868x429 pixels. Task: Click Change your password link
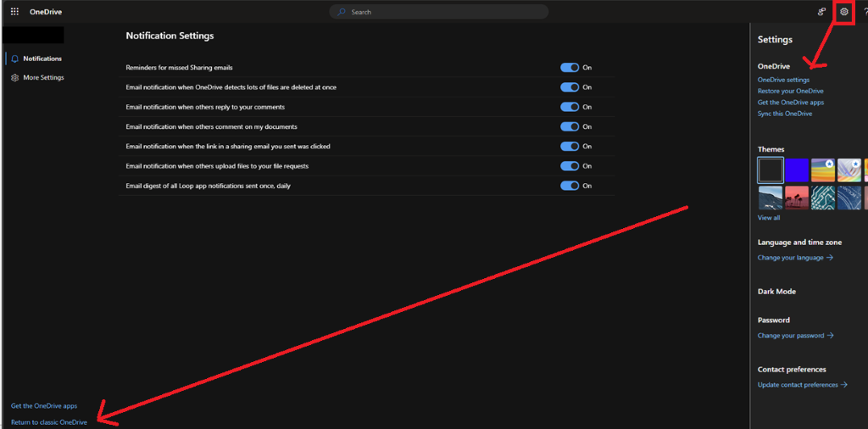click(795, 336)
